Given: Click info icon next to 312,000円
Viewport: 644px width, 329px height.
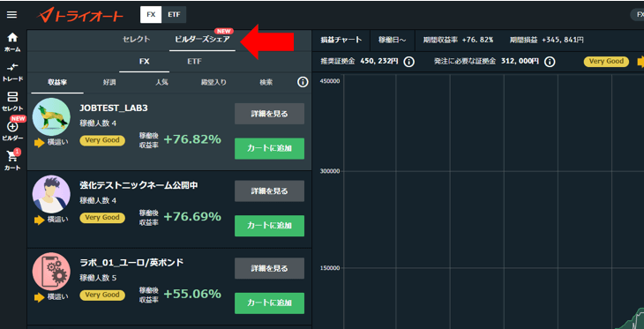Looking at the screenshot, I should [x=550, y=62].
